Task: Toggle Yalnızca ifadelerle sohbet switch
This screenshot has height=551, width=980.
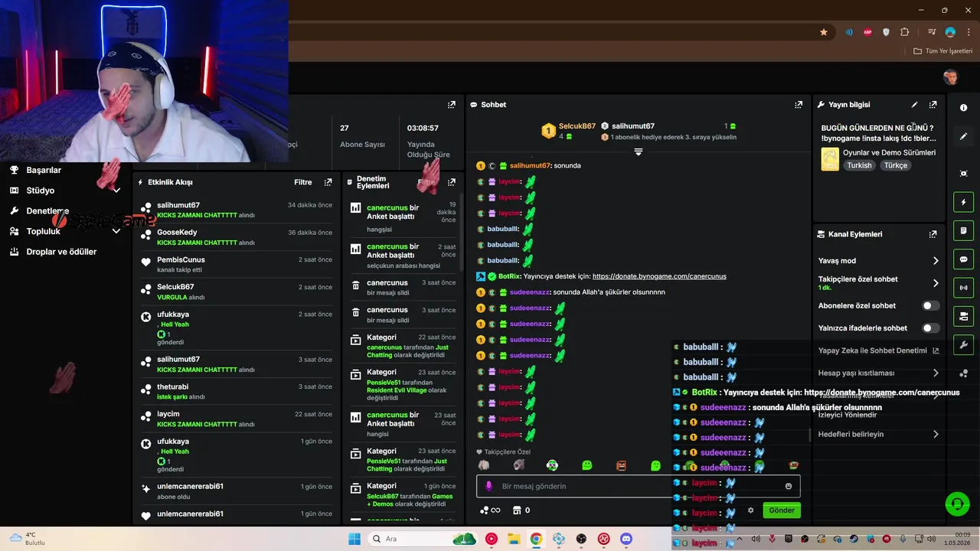Action: pyautogui.click(x=930, y=328)
